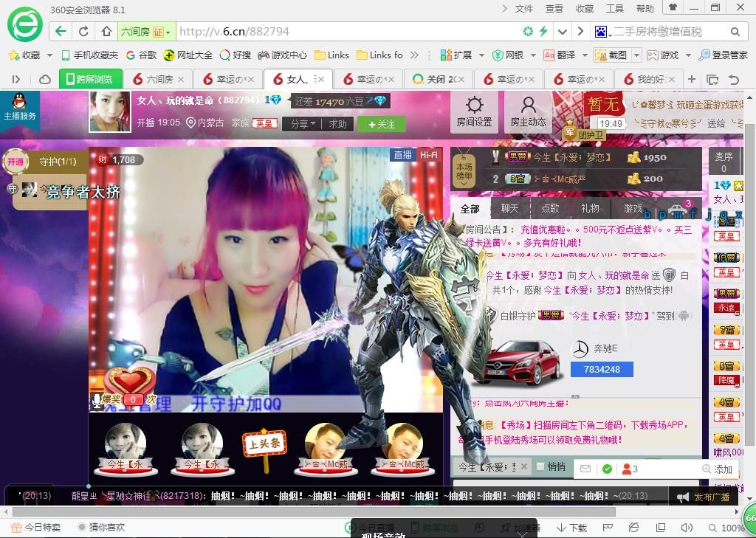Screen dimensions: 756x538
Task: Toggle 跨屏浏览 cross-screen browsing
Action: pyautogui.click(x=91, y=79)
